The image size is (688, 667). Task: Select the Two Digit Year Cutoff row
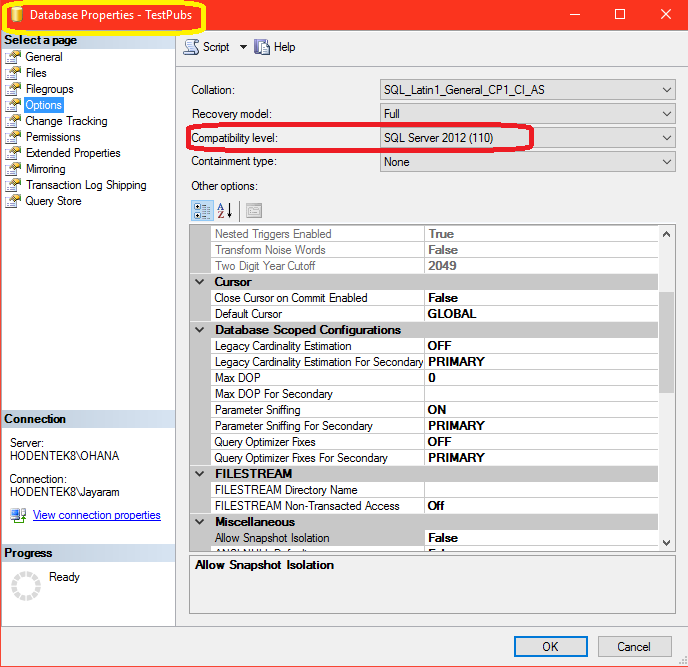click(x=434, y=266)
